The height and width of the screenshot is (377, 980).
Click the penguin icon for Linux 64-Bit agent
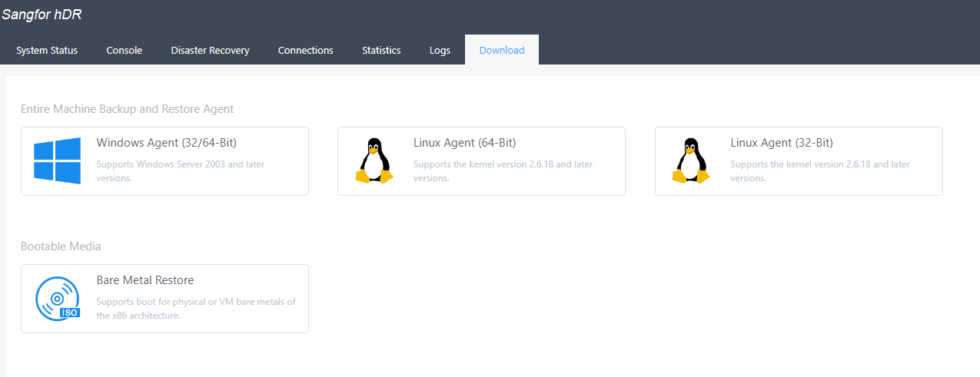click(374, 160)
